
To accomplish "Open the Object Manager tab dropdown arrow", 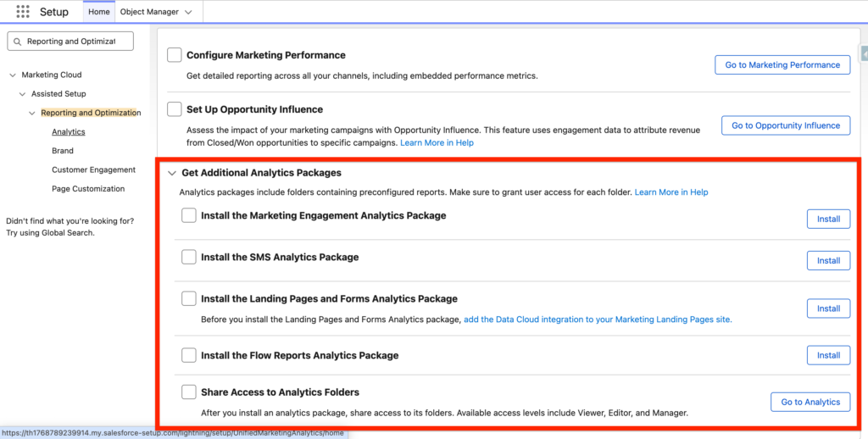I will (x=188, y=12).
